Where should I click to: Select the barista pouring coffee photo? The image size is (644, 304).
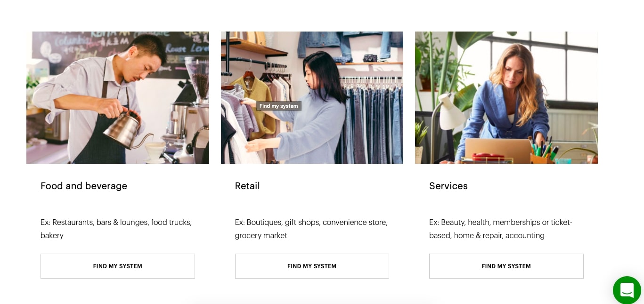118,97
